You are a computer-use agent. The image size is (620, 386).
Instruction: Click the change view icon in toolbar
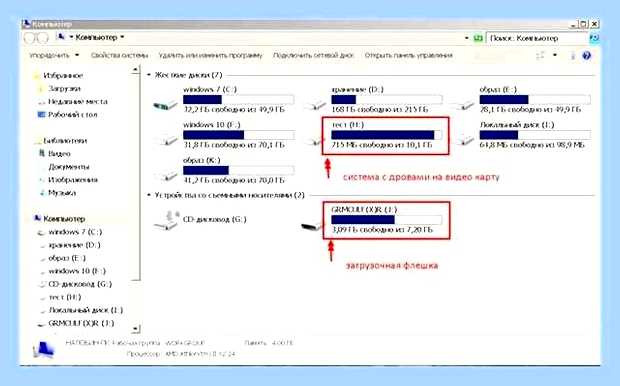(541, 55)
